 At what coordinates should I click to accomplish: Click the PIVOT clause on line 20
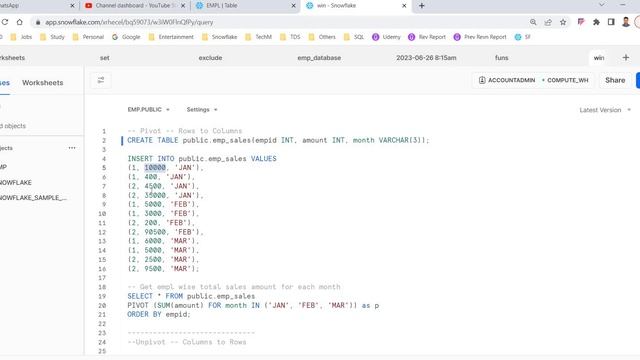(x=253, y=305)
